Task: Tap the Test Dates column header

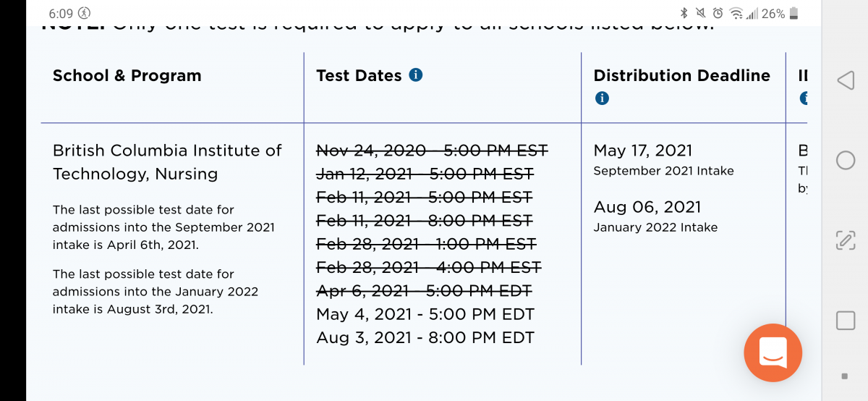Action: tap(359, 75)
